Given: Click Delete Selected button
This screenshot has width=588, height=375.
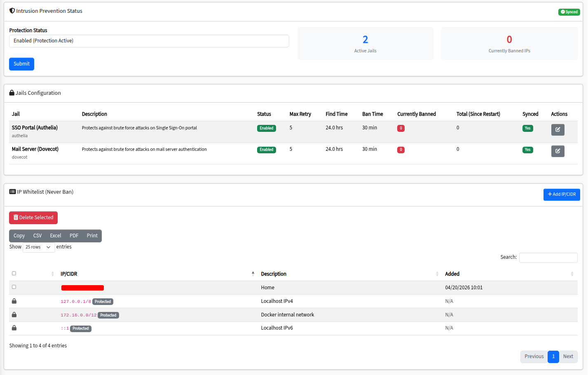Looking at the screenshot, I should [x=33, y=218].
